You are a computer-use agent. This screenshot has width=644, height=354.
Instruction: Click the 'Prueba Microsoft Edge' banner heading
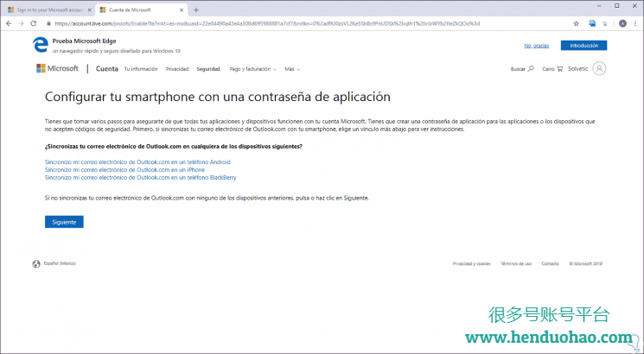(84, 41)
